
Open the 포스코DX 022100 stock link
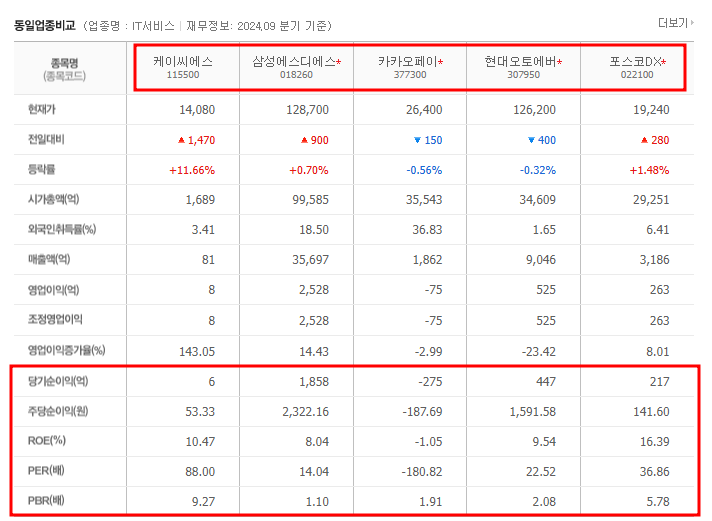point(637,67)
